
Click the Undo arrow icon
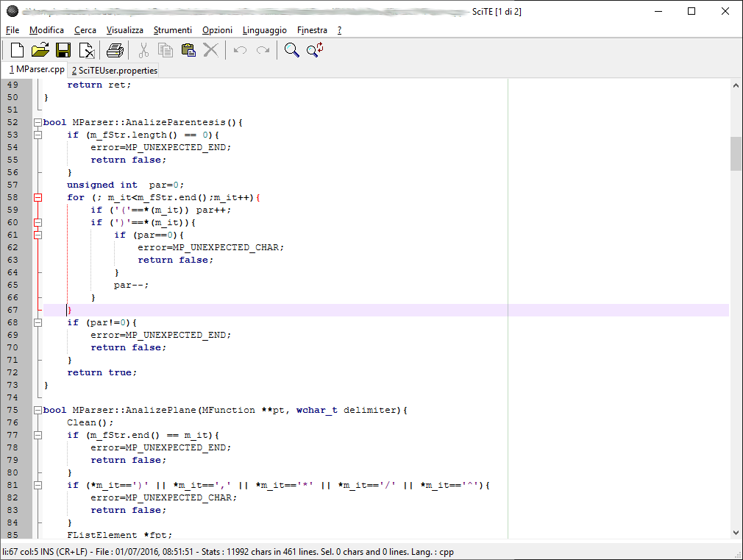(240, 50)
